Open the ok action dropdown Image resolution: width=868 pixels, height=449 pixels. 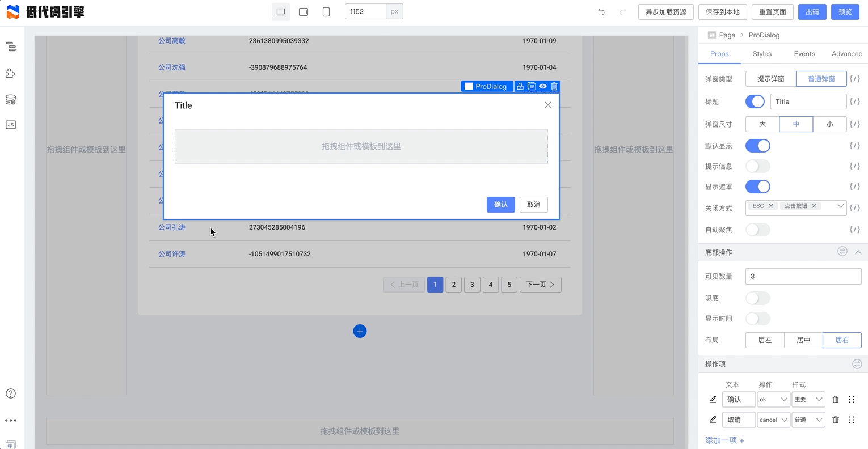tap(773, 400)
